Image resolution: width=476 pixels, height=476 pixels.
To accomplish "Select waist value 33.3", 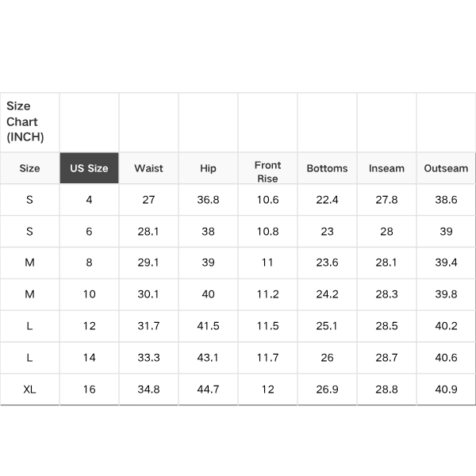I will pos(148,358).
